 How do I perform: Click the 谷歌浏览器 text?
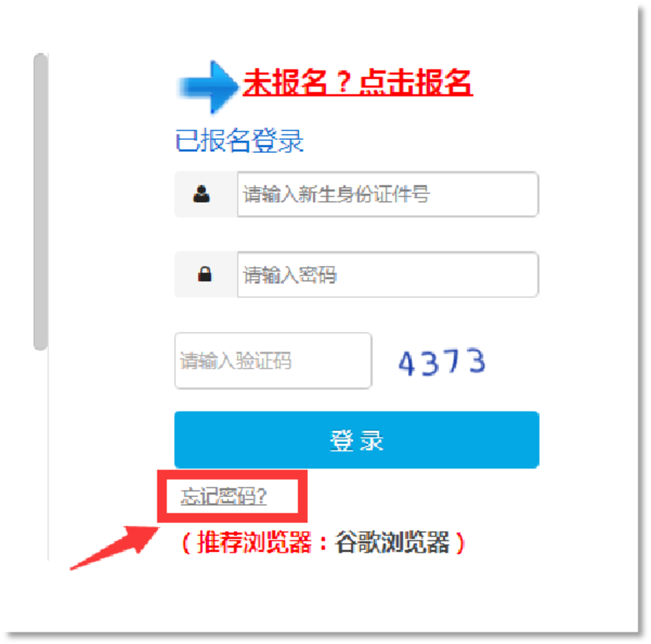pyautogui.click(x=392, y=542)
